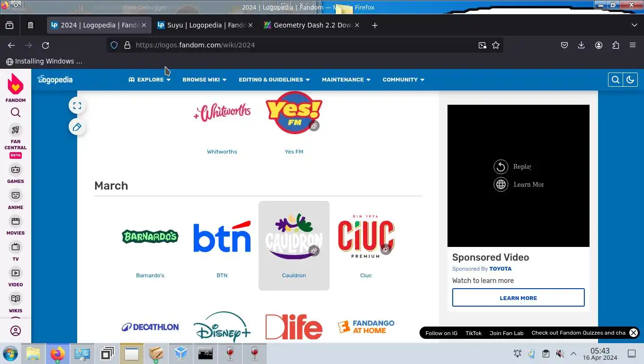Open Firefox hamburger application menu
This screenshot has height=364, width=644.
tap(633, 45)
